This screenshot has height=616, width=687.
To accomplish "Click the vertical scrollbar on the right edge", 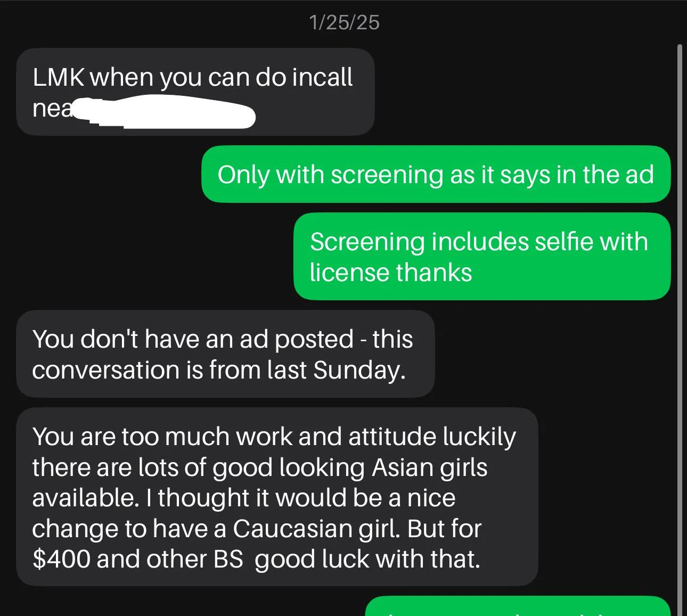I will 680,330.
